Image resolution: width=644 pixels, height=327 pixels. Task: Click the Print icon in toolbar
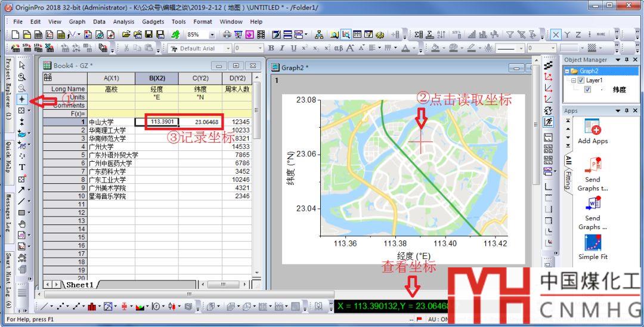tap(227, 35)
